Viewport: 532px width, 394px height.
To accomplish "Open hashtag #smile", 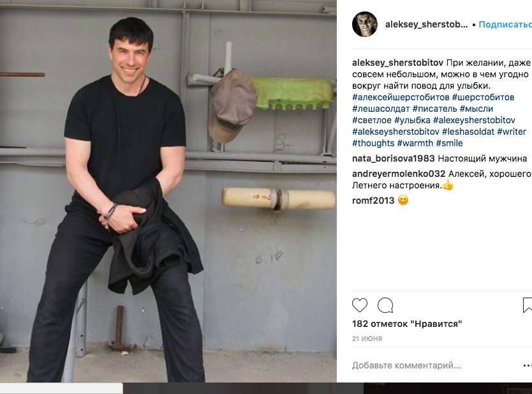I will click(449, 143).
